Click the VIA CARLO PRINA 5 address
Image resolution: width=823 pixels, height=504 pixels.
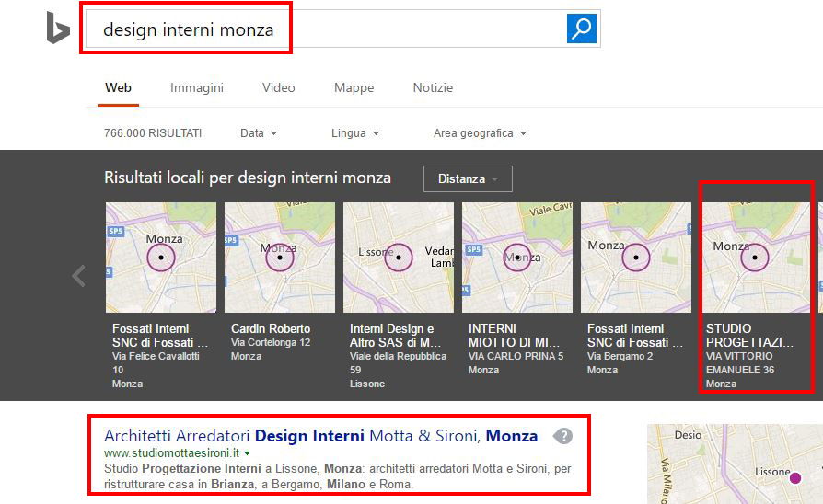click(x=516, y=356)
